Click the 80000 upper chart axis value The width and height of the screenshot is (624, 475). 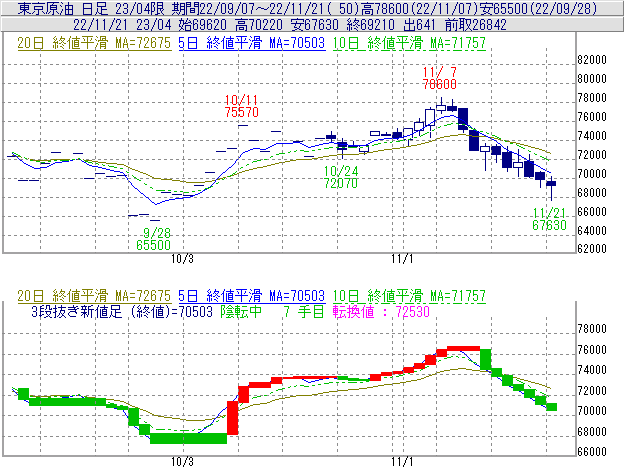(592, 79)
